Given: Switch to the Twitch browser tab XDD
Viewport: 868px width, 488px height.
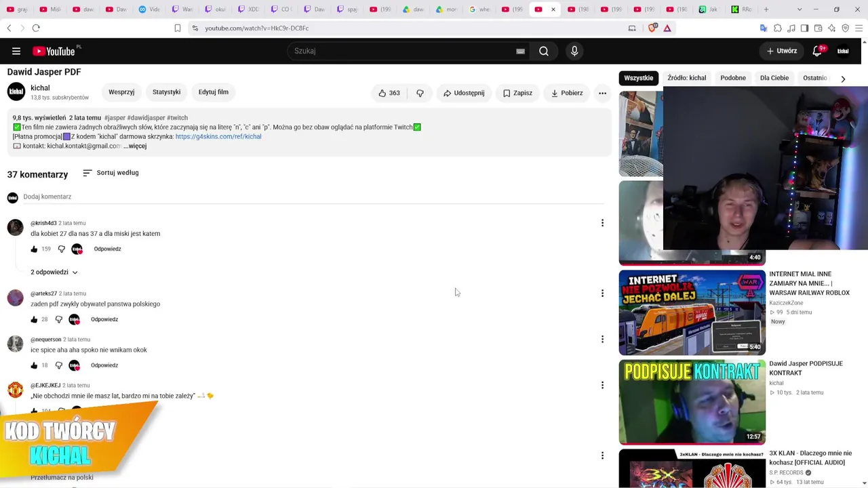Looking at the screenshot, I should tap(249, 9).
